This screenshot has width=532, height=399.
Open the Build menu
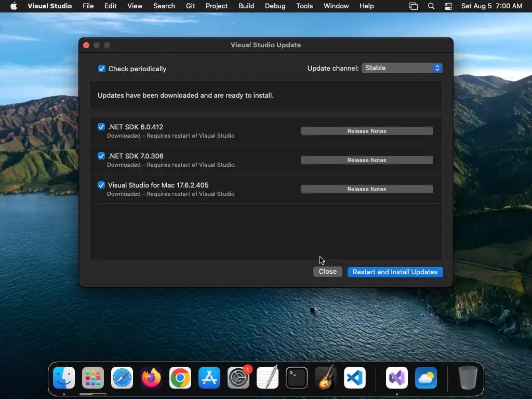point(246,6)
